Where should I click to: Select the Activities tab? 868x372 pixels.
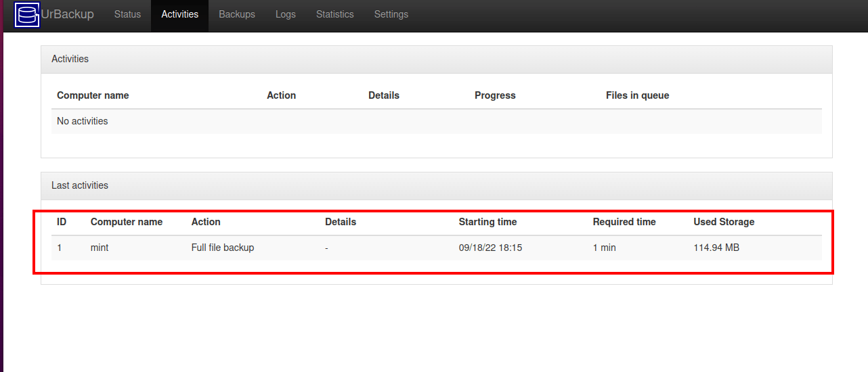[x=180, y=14]
